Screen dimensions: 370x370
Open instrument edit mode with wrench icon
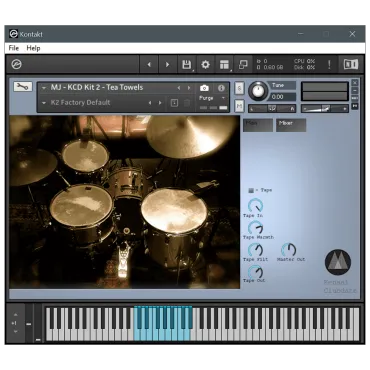click(x=23, y=87)
